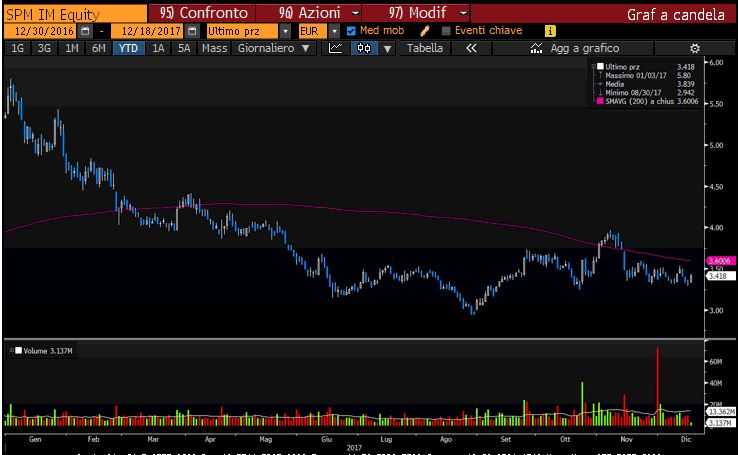Click the 95) Confronto button
739x455 pixels.
pyautogui.click(x=203, y=13)
